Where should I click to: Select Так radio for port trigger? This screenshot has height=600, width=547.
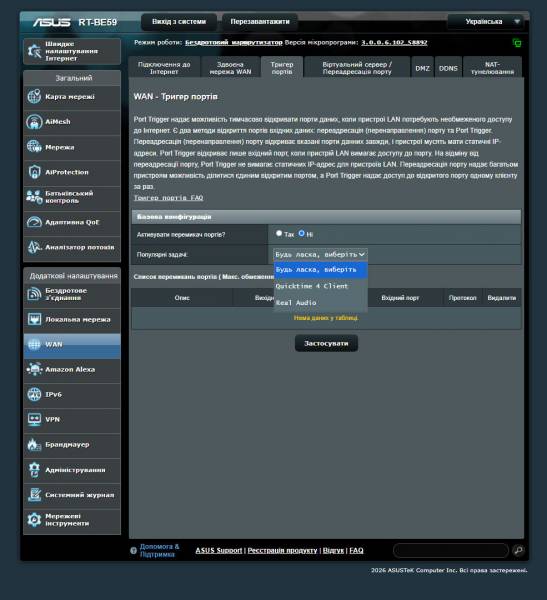[x=279, y=233]
